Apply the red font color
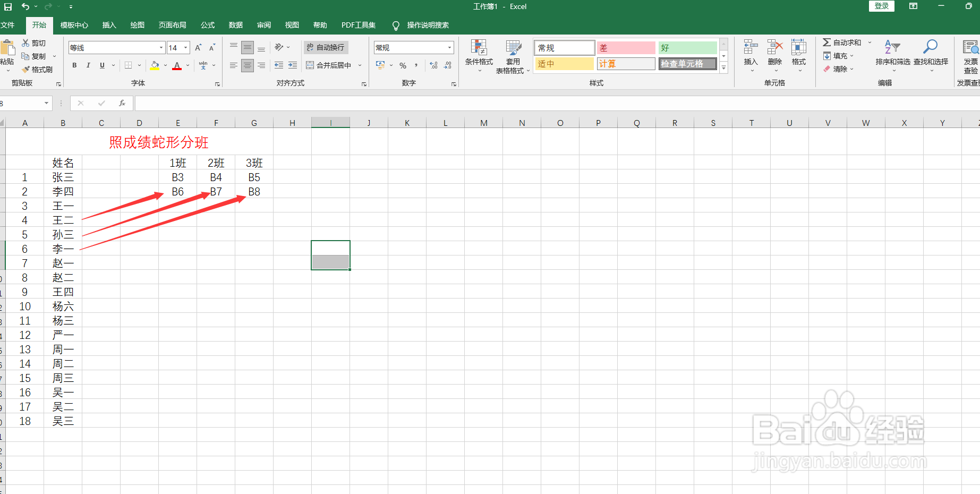This screenshot has width=980, height=494. click(177, 65)
